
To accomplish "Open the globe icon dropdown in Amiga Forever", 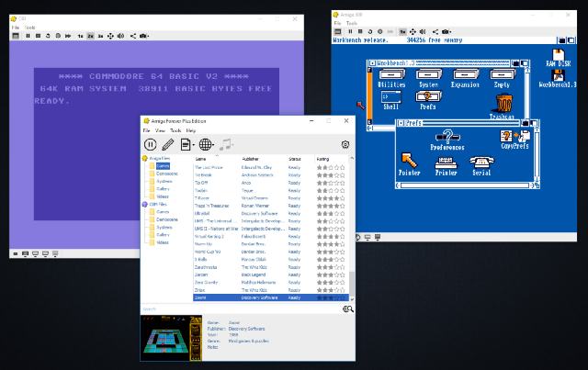I will pyautogui.click(x=206, y=144).
